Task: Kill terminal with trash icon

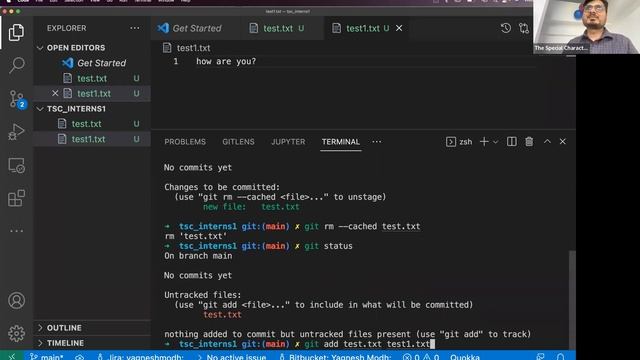Action: [529, 142]
